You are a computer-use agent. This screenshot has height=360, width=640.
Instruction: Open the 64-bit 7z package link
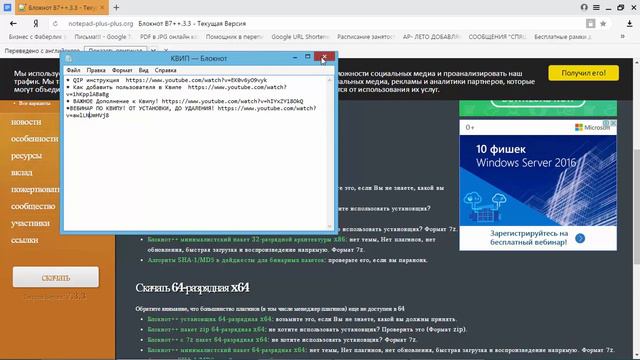pyautogui.click(x=208, y=340)
